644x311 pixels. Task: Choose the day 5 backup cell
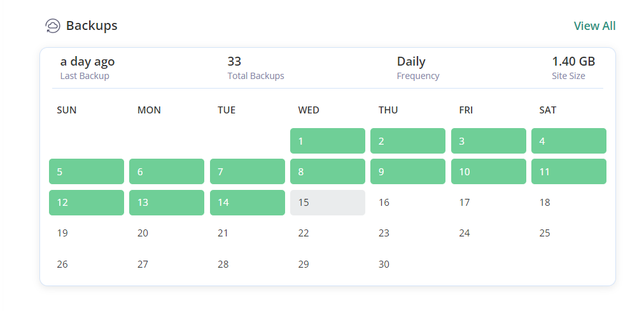point(86,171)
